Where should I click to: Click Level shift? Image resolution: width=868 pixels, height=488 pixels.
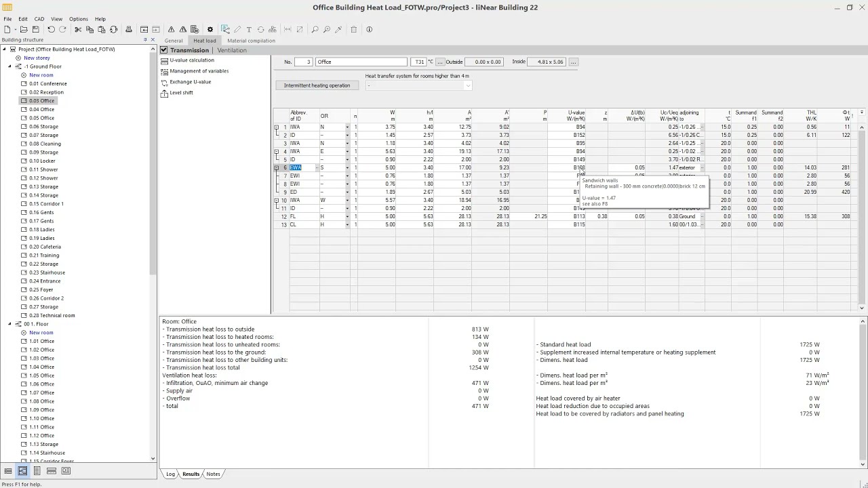pos(181,93)
